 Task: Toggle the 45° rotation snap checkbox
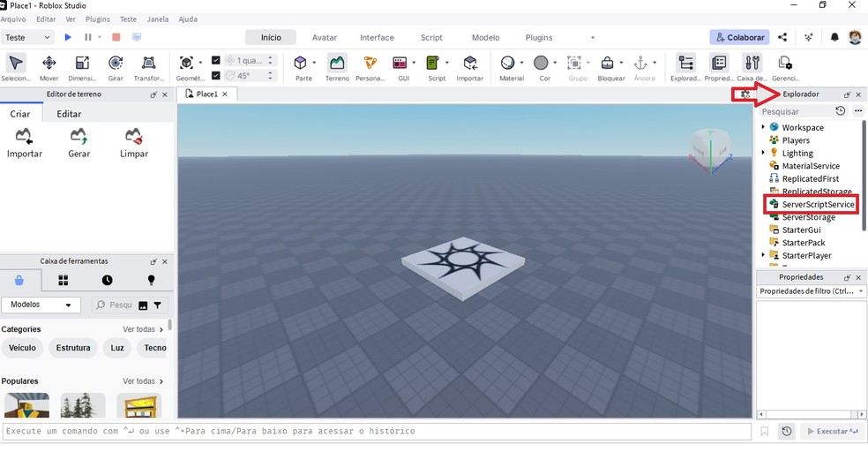click(216, 75)
